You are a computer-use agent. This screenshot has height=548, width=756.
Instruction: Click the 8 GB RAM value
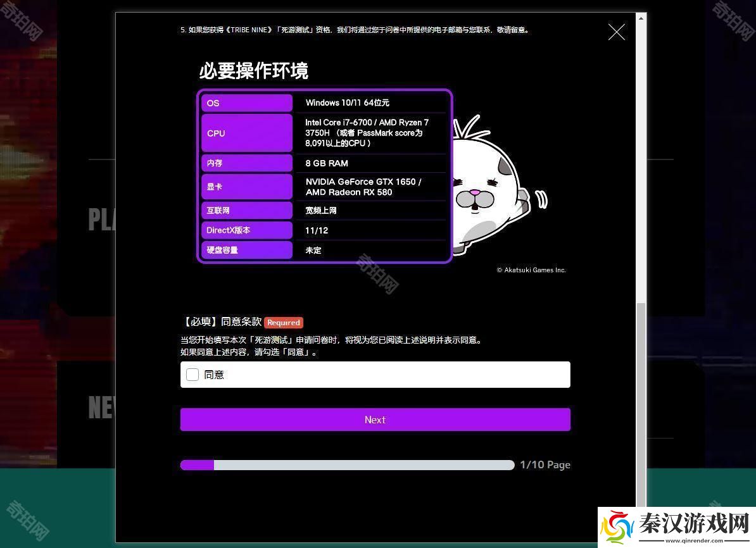[327, 163]
